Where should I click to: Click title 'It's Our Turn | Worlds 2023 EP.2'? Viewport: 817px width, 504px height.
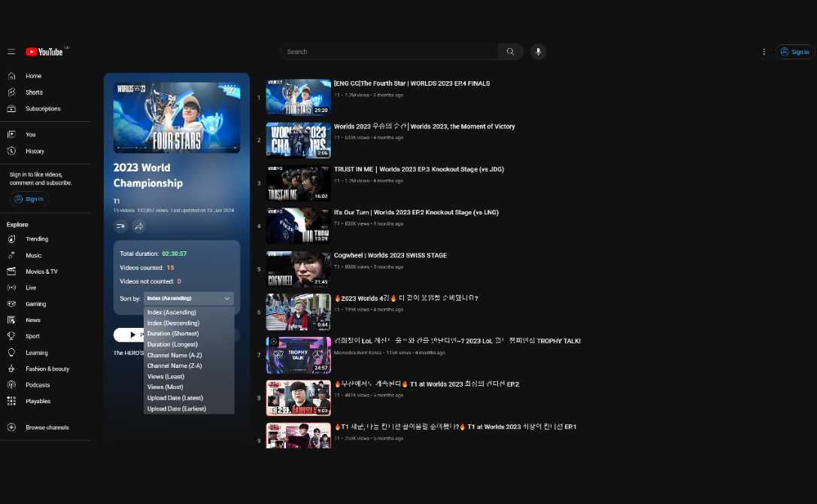[x=416, y=213]
